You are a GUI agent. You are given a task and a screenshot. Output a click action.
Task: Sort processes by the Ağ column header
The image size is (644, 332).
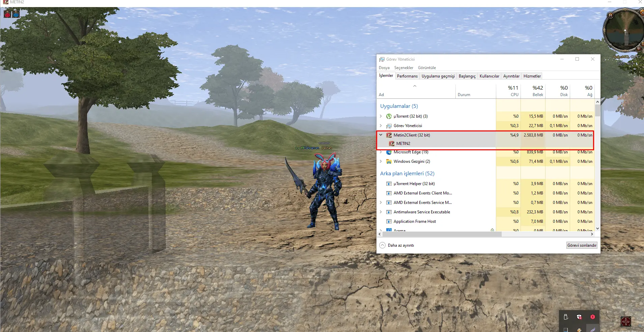click(582, 91)
